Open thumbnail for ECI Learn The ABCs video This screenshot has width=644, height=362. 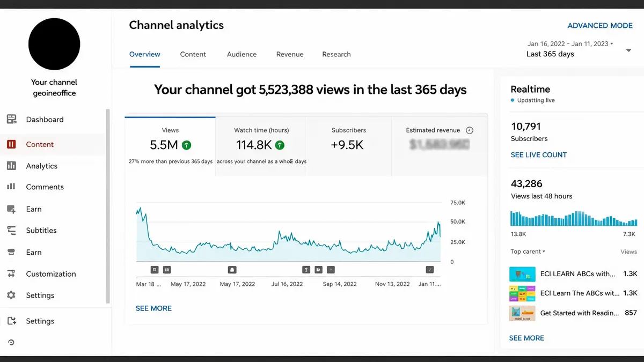[522, 293]
